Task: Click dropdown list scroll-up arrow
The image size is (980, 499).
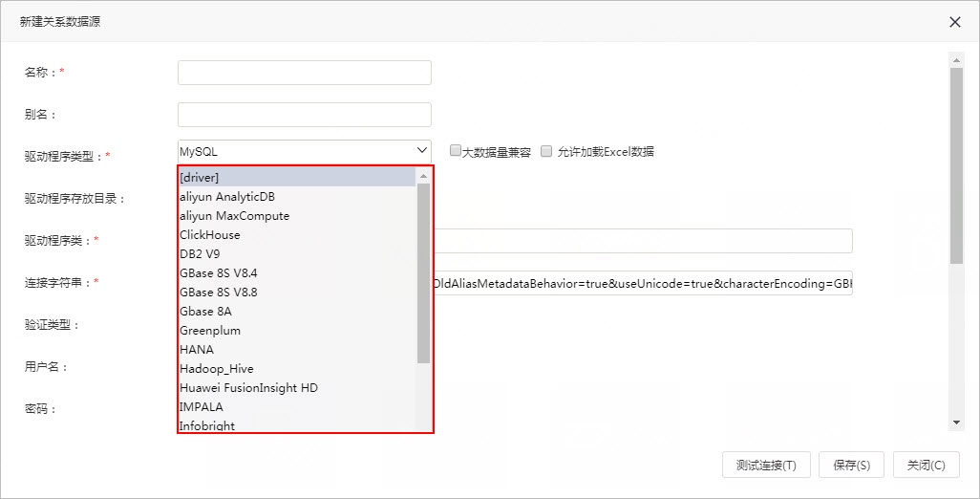Action: point(423,176)
